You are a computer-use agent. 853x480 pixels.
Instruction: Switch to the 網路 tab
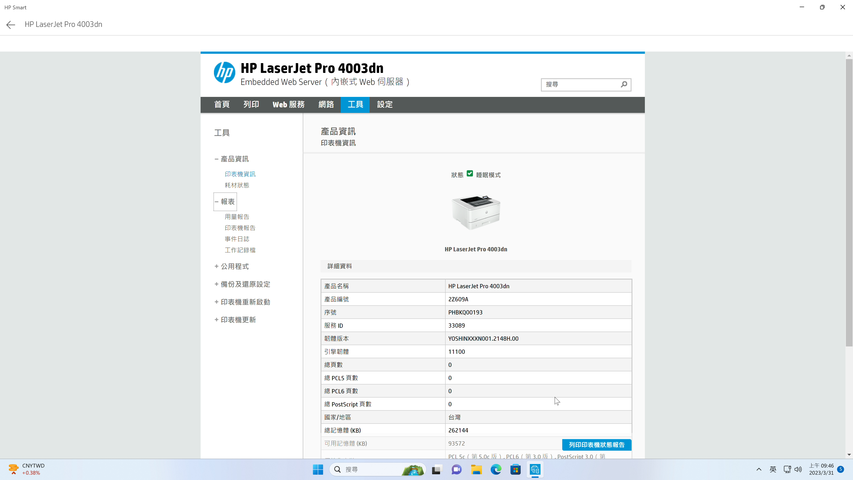pyautogui.click(x=326, y=104)
